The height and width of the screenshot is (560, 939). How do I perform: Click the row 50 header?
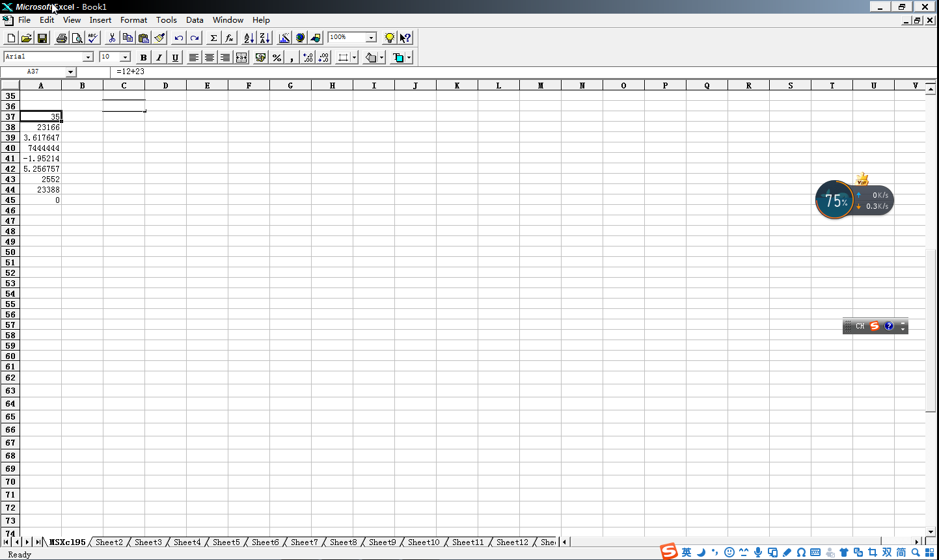[x=10, y=252]
